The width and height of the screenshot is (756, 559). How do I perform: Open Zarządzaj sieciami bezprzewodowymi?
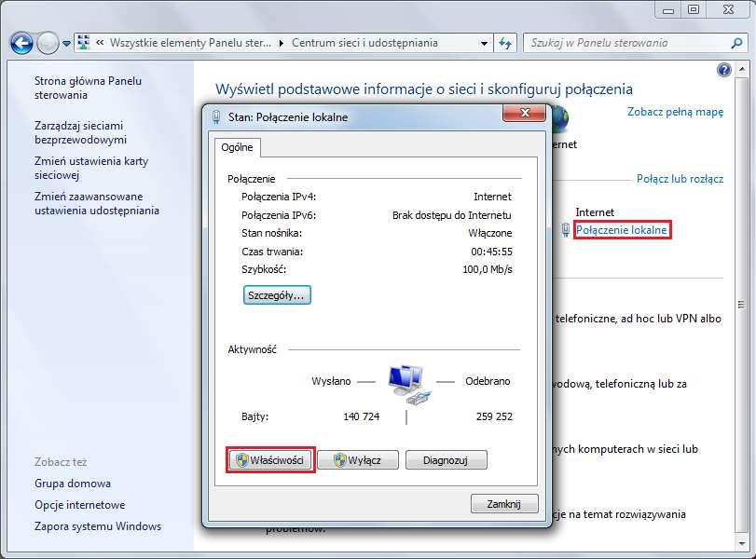pyautogui.click(x=80, y=132)
